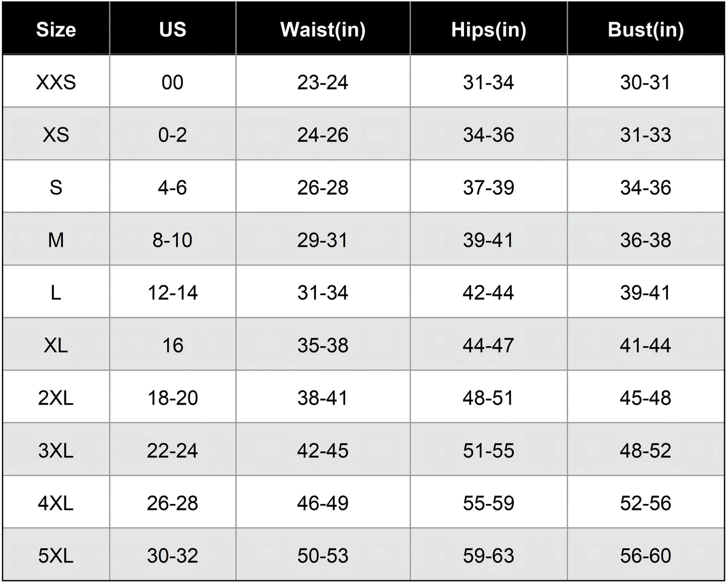
Task: Click the Size column header
Action: (x=56, y=29)
